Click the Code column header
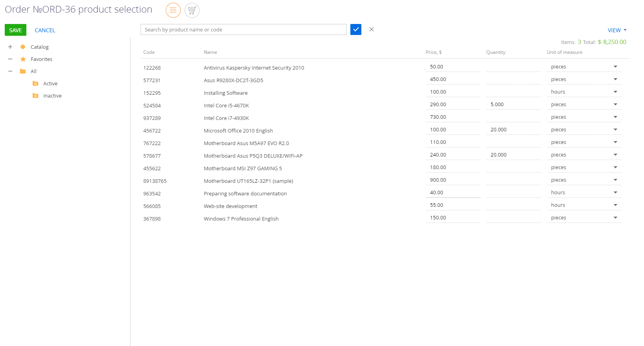 [149, 52]
